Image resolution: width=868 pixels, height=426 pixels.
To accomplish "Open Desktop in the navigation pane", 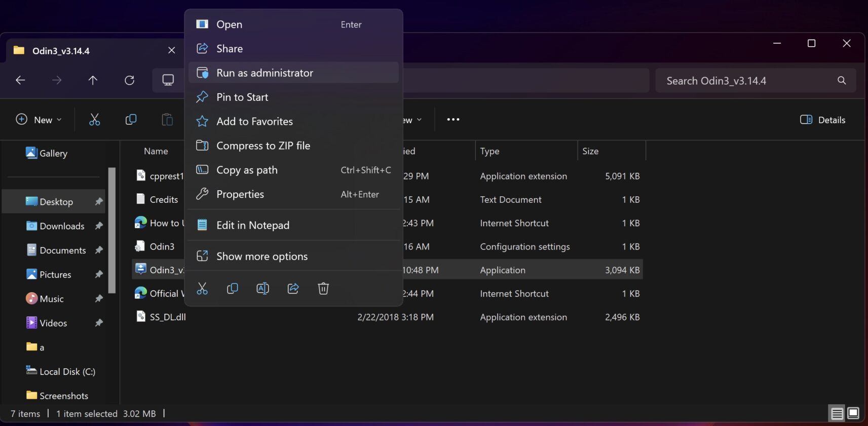I will coord(56,202).
